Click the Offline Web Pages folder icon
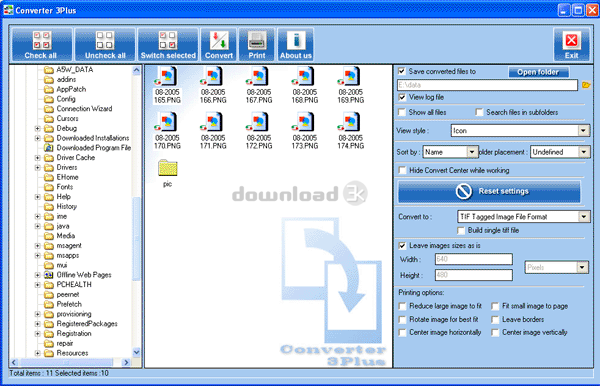 click(x=49, y=275)
